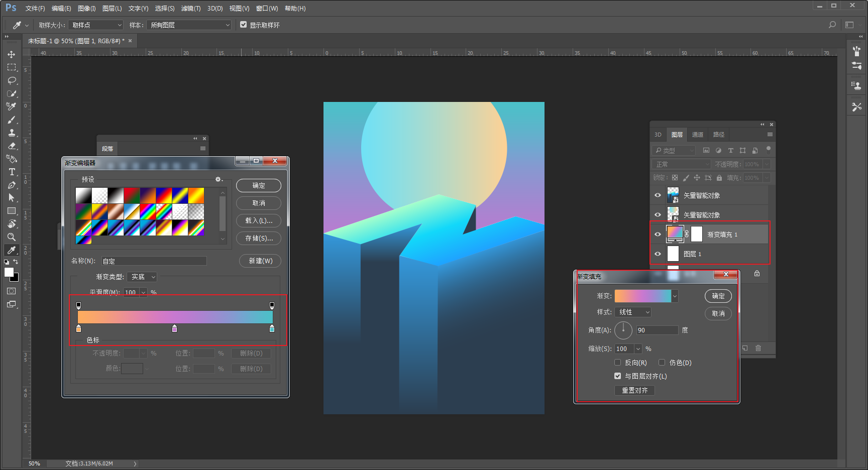Open the 取样大小 dropdown
This screenshot has height=470, width=868.
pos(96,25)
